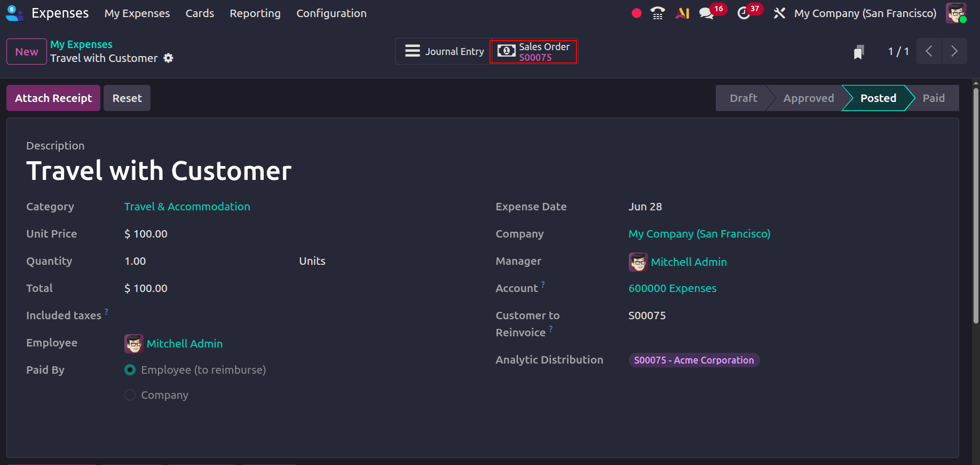This screenshot has width=980, height=465.
Task: Open the Travel & Accommodation category link
Action: [x=187, y=207]
